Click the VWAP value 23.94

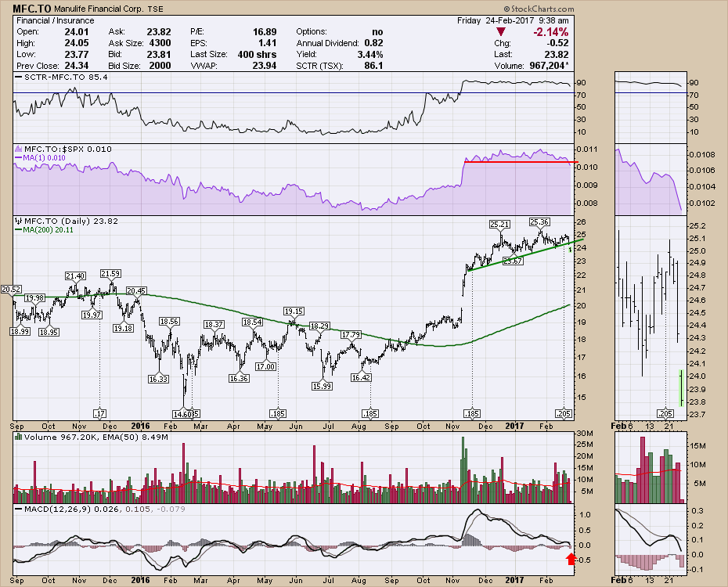265,66
